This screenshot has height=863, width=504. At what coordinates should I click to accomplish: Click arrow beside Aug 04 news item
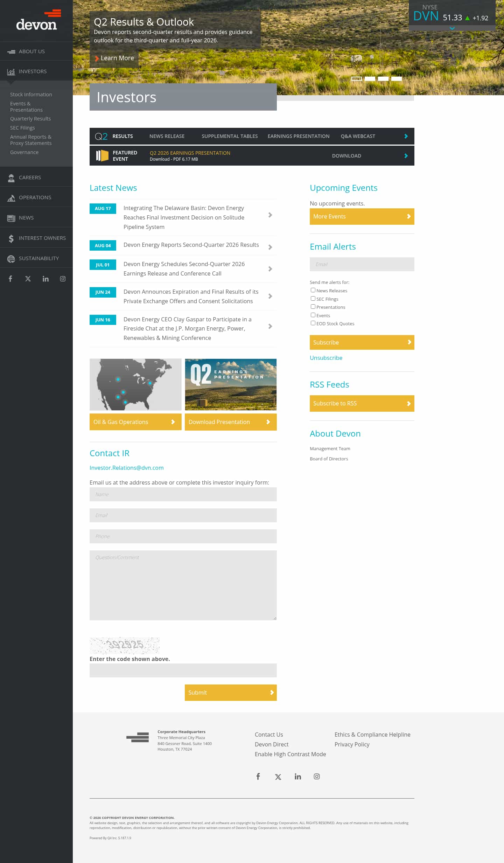click(x=270, y=247)
